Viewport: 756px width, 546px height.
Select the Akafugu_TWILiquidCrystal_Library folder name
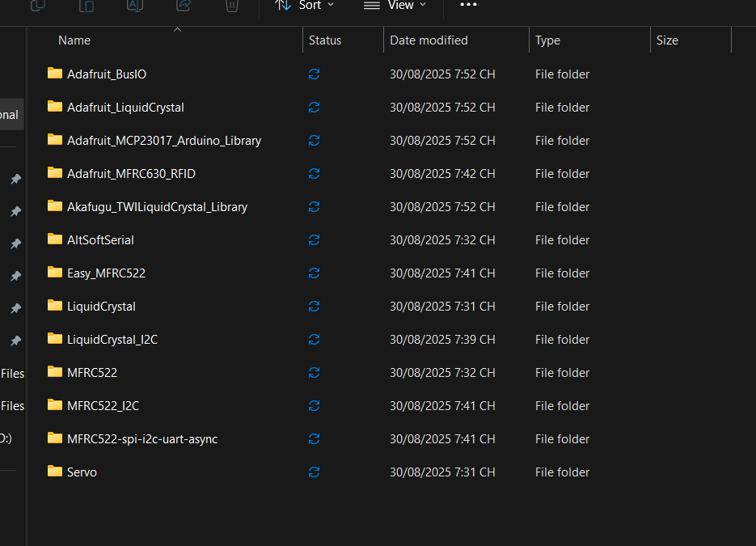[157, 207]
